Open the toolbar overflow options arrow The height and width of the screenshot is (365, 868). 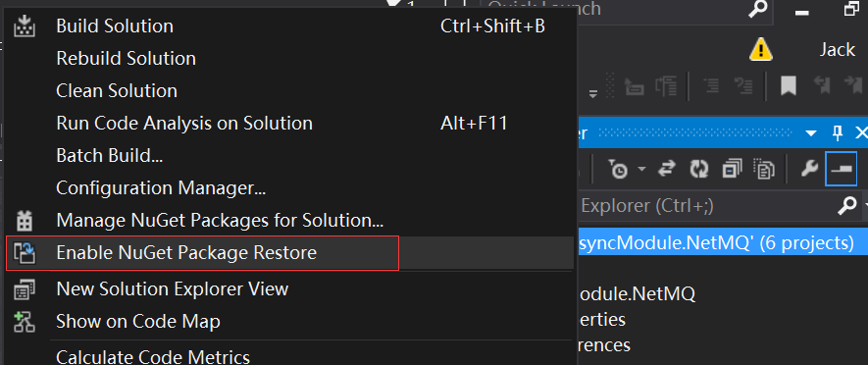[x=592, y=93]
